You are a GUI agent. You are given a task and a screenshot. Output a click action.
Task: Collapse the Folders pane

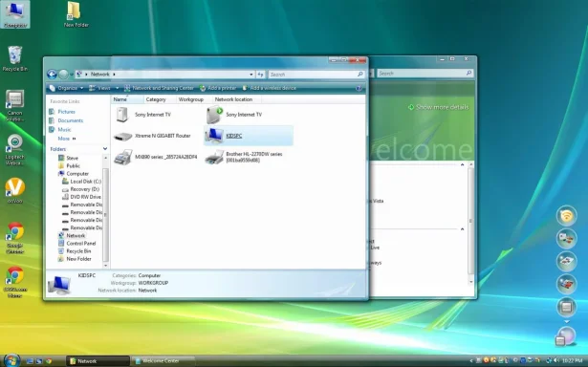click(105, 149)
